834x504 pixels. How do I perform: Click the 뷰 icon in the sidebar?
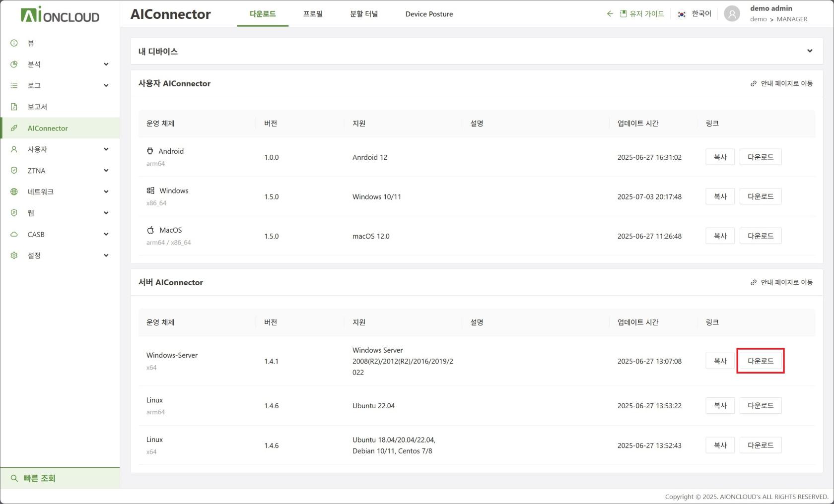[14, 43]
